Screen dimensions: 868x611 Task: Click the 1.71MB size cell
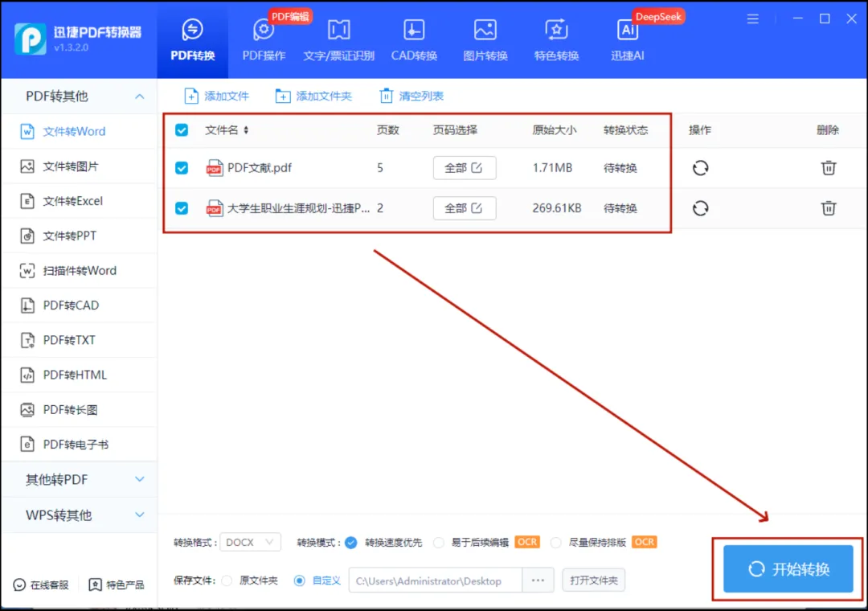pos(552,168)
